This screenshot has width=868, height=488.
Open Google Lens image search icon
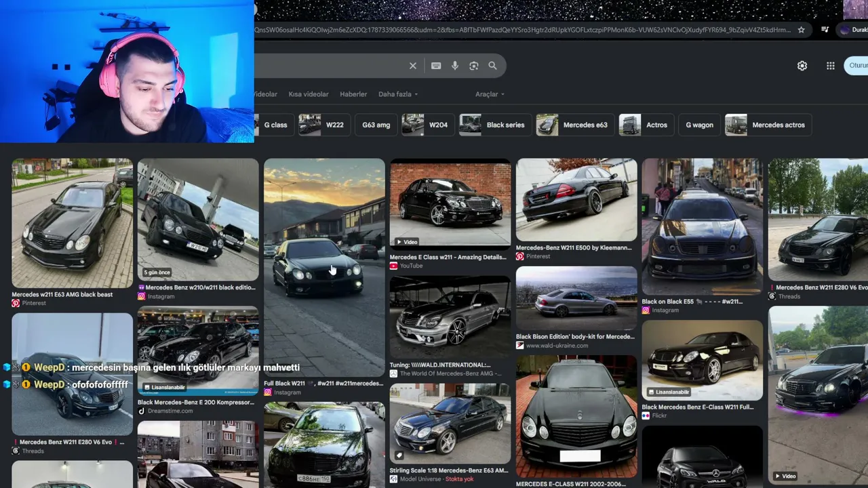(474, 66)
